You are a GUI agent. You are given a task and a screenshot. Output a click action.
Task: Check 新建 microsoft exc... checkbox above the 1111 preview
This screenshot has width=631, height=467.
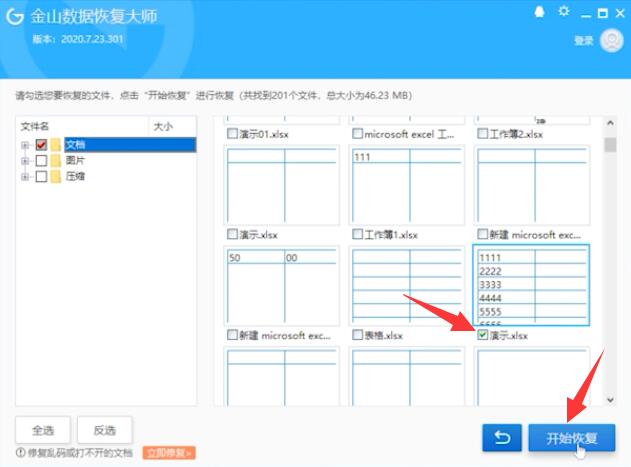(x=482, y=234)
